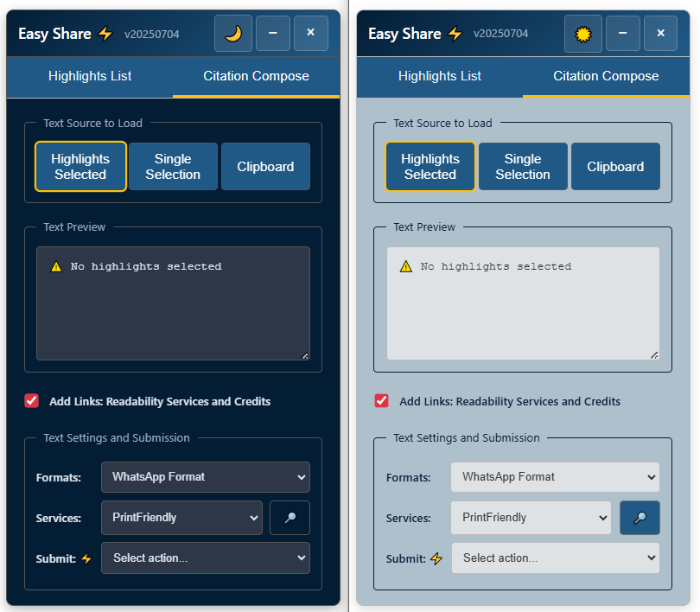
Task: Select Single Selection source in light panel
Action: point(523,167)
